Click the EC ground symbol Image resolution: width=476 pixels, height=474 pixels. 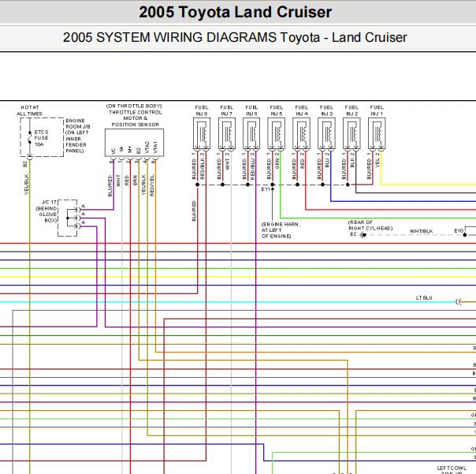363,235
